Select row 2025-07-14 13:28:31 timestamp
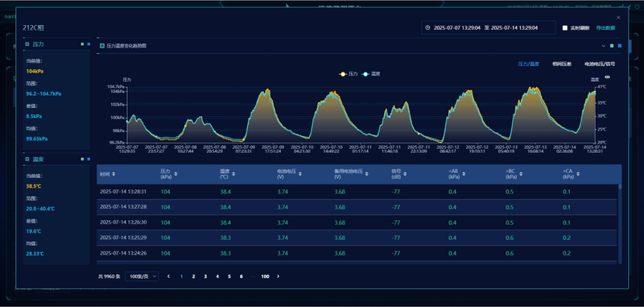The image size is (644, 307). 123,192
